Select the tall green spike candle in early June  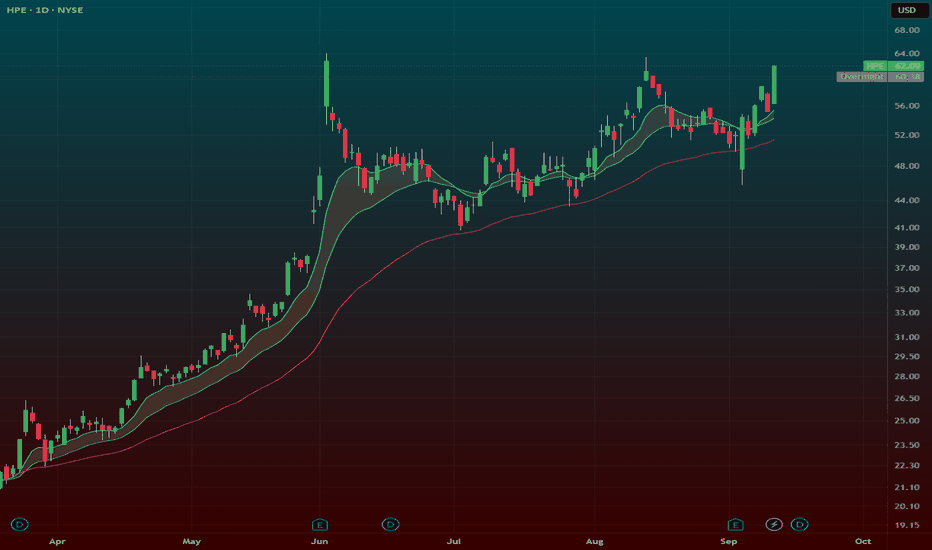pyautogui.click(x=326, y=83)
